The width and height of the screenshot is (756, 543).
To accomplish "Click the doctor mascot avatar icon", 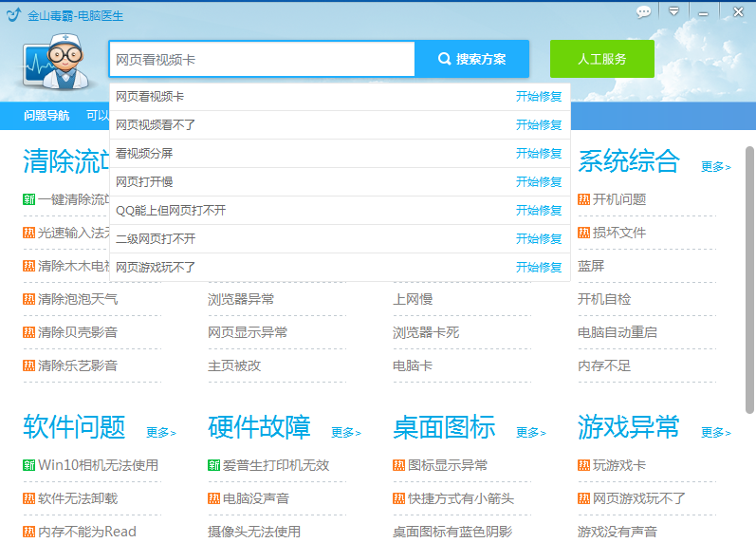I will pos(55,62).
